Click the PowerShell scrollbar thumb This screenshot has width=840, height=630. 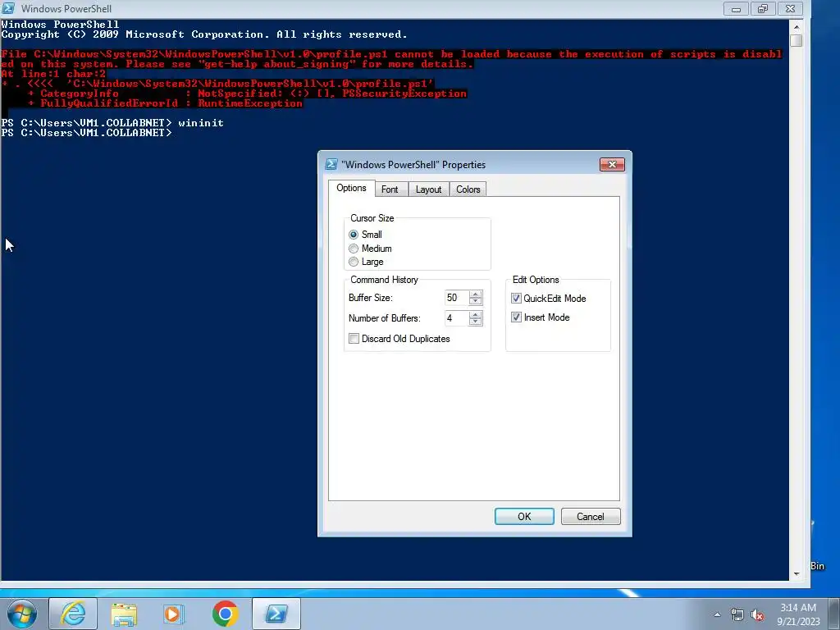click(796, 41)
